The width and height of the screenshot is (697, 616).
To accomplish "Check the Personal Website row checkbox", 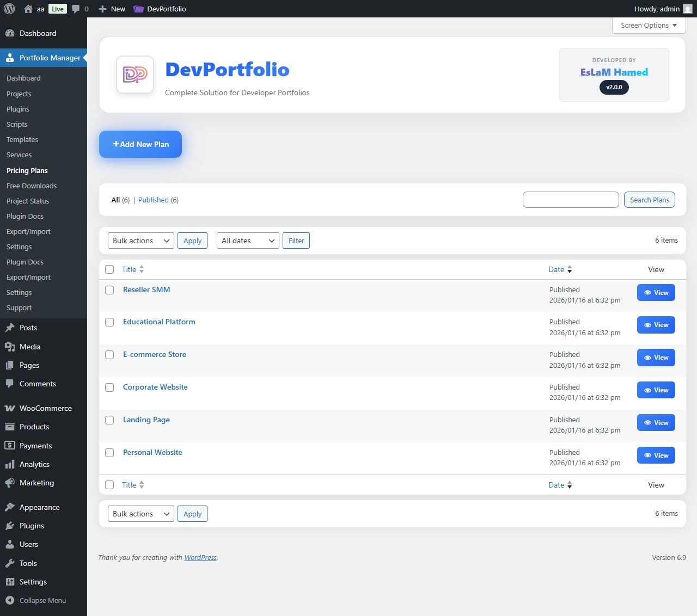I will [109, 453].
